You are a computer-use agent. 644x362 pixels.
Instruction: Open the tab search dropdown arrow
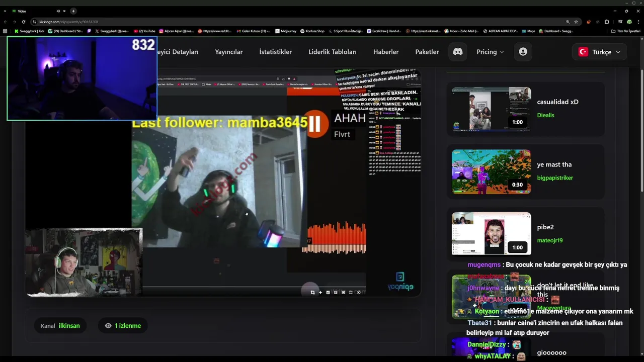click(x=5, y=11)
